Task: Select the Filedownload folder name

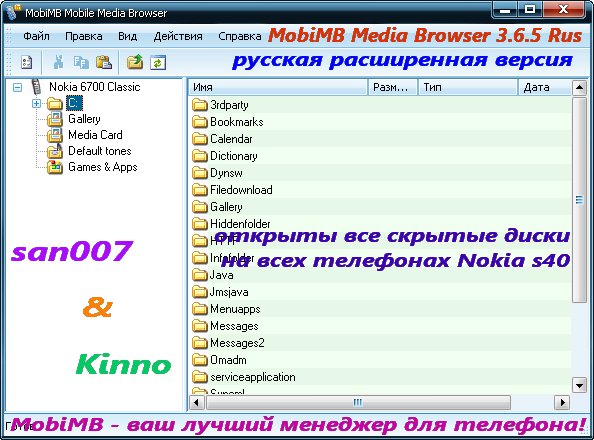Action: point(241,190)
